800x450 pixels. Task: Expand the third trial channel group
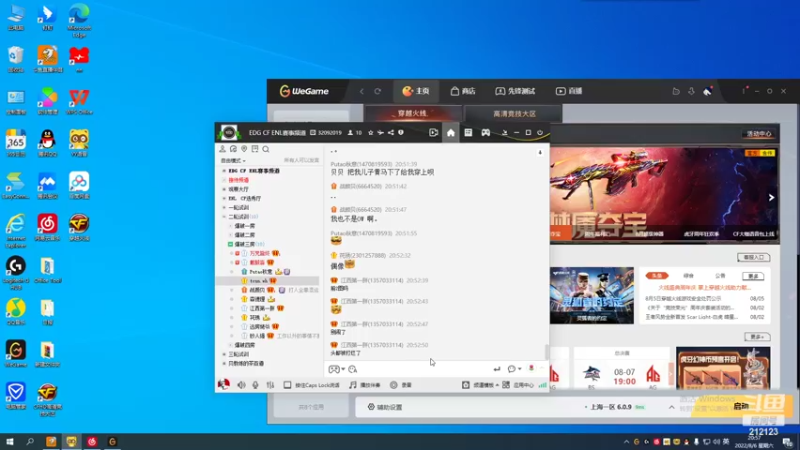click(x=224, y=354)
